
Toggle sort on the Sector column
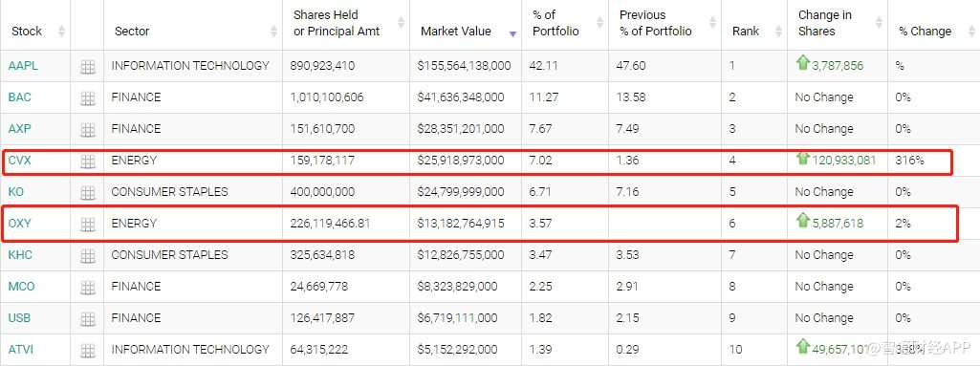273,31
